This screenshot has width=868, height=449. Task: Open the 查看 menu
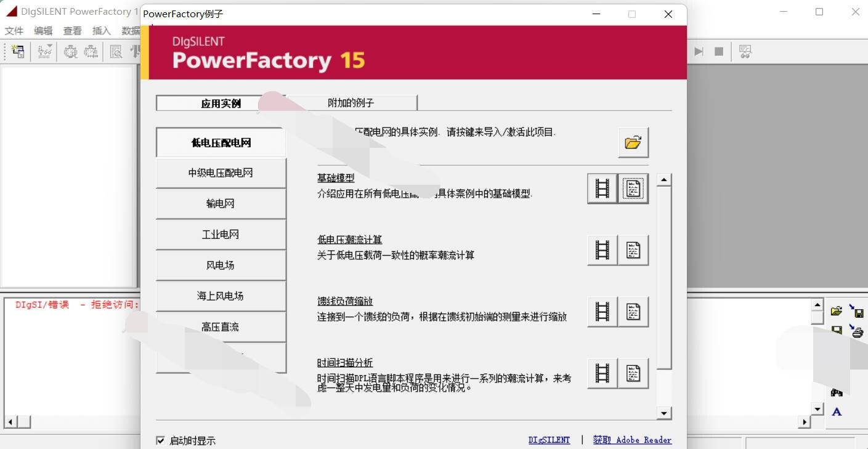pos(72,31)
